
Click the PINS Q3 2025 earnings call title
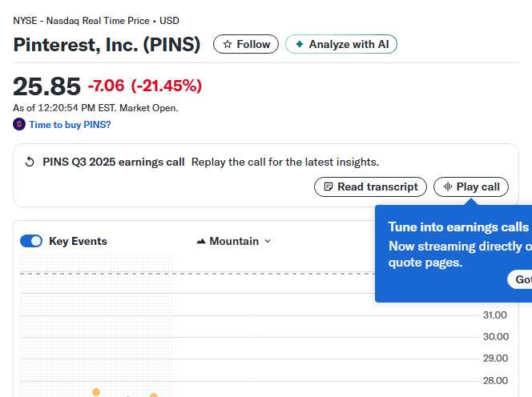(x=114, y=162)
